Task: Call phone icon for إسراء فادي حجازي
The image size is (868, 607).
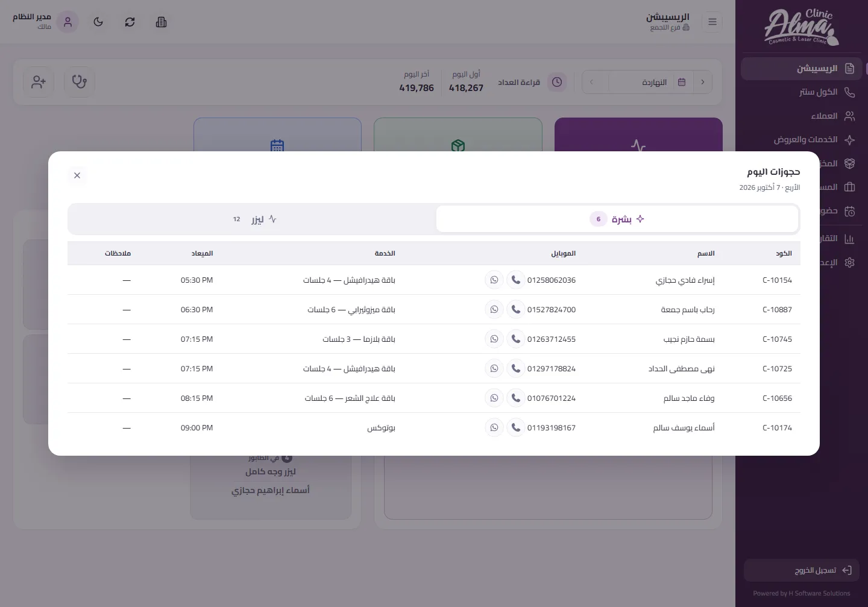Action: pos(516,280)
